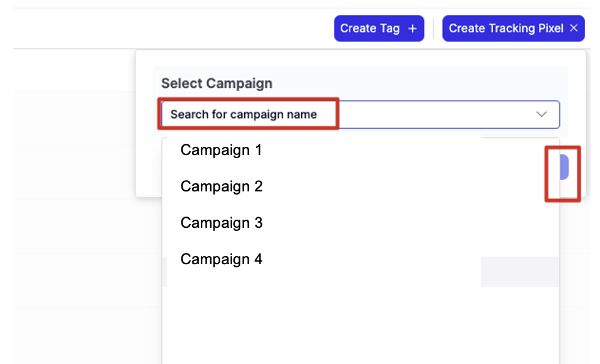This screenshot has width=600, height=364.
Task: Click the plus icon beside Create Tag
Action: 412,29
